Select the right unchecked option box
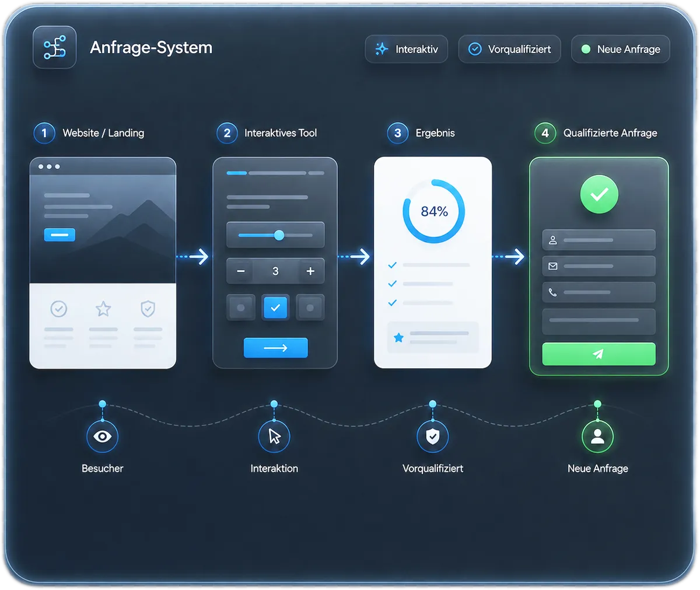700x590 pixels. (x=310, y=308)
